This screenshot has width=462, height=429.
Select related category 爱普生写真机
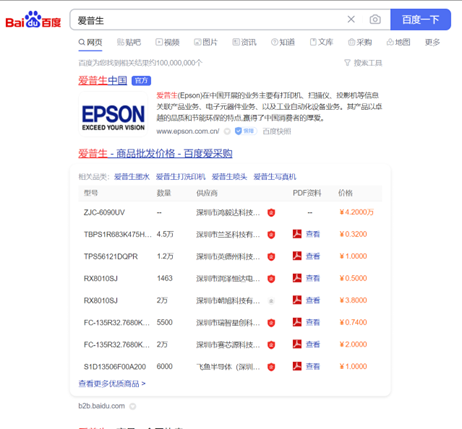coord(275,177)
